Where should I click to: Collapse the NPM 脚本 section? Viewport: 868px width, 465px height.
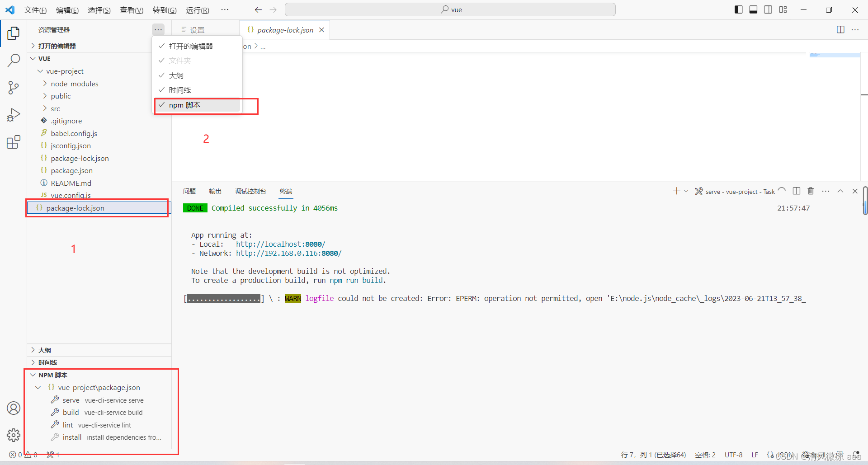coord(99,375)
